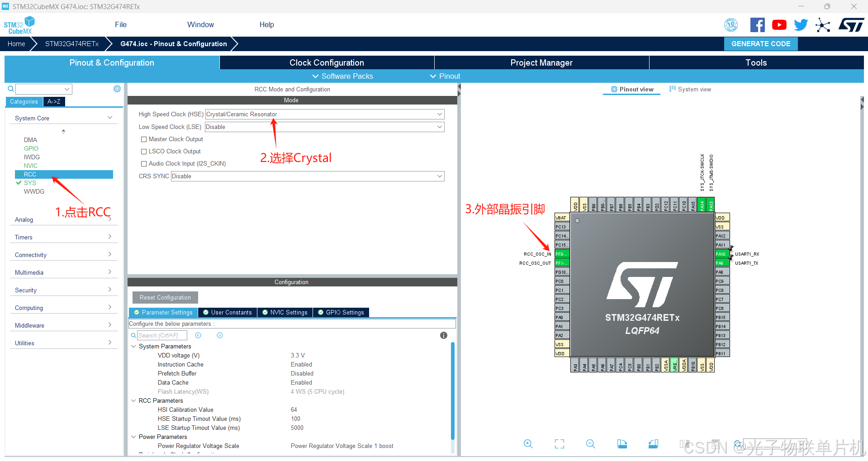This screenshot has width=868, height=462.
Task: Click the peripheral search magnifier icon
Action: (11, 89)
